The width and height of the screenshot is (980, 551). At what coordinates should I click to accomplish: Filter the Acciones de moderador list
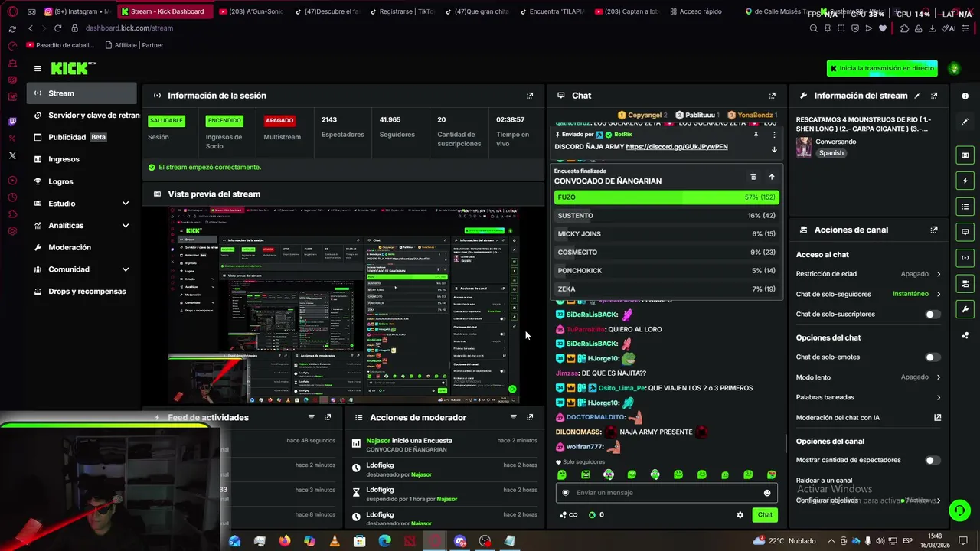[x=513, y=417]
